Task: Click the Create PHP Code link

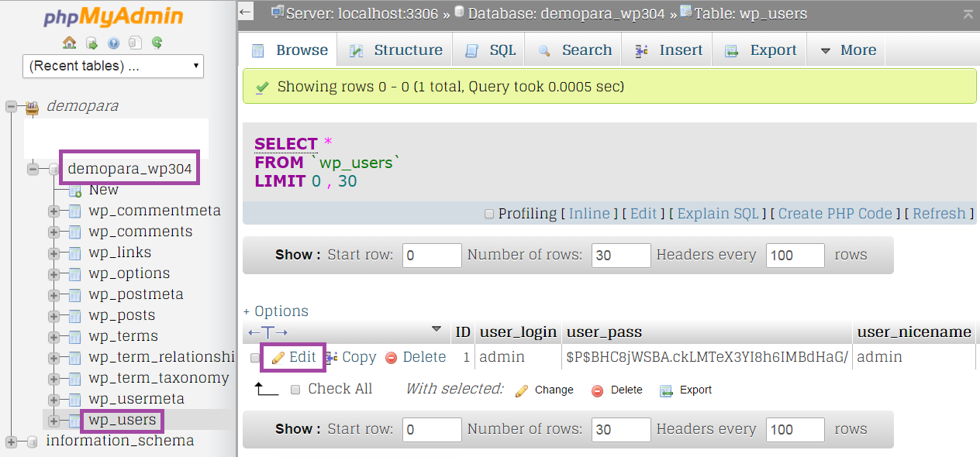Action: point(836,214)
